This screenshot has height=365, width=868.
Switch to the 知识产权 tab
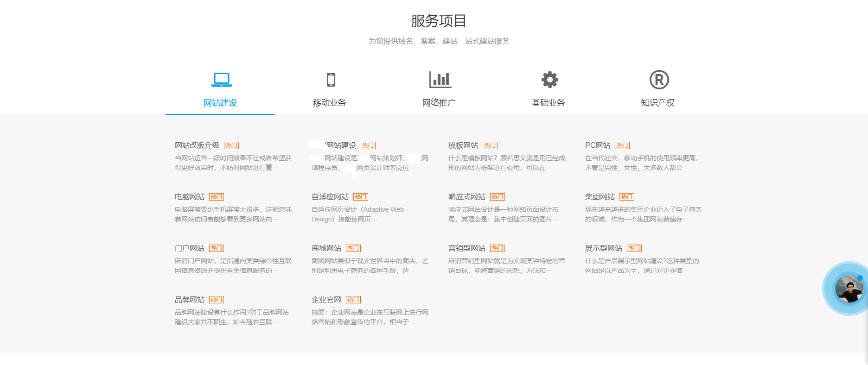[x=658, y=103]
